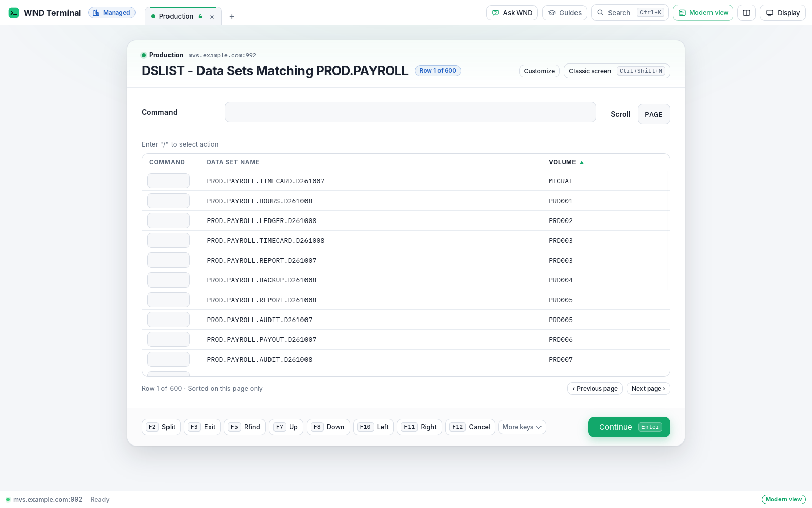Click the Continue Enter button
The height and width of the screenshot is (508, 812).
pos(629,427)
